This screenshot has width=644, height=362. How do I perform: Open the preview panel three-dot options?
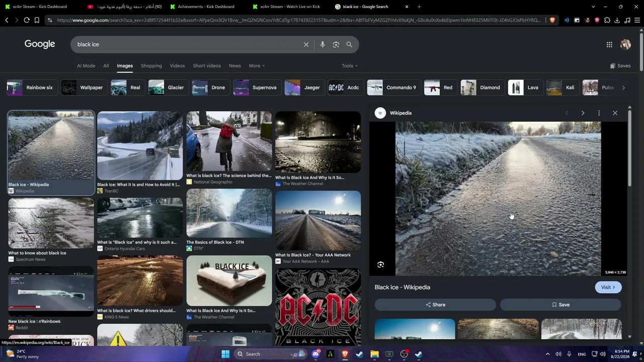tap(599, 113)
